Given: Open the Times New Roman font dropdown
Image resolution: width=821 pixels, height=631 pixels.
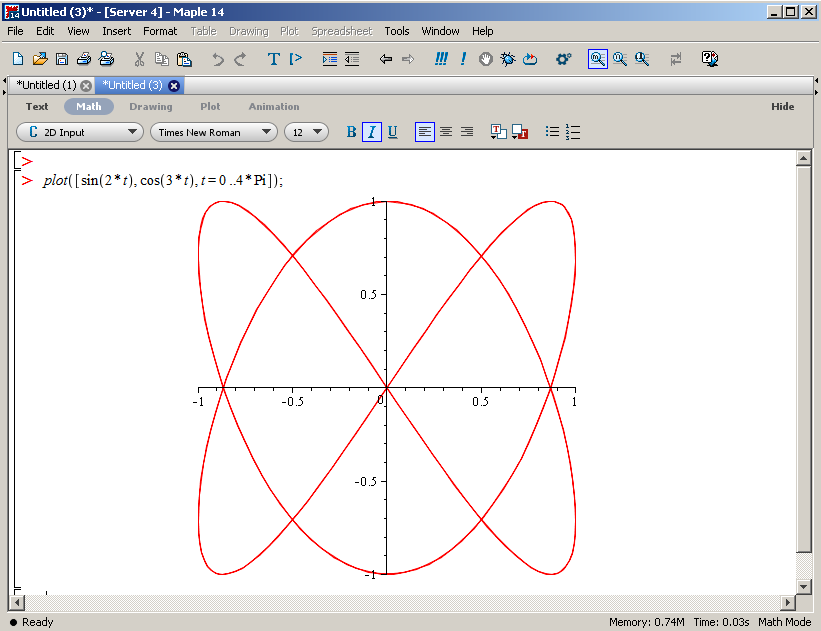Looking at the screenshot, I should [214, 132].
